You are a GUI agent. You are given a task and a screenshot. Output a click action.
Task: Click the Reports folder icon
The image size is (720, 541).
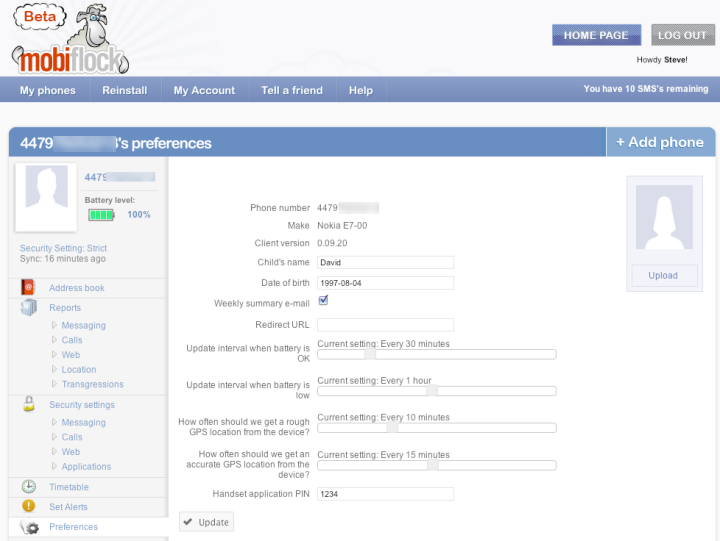click(x=28, y=307)
